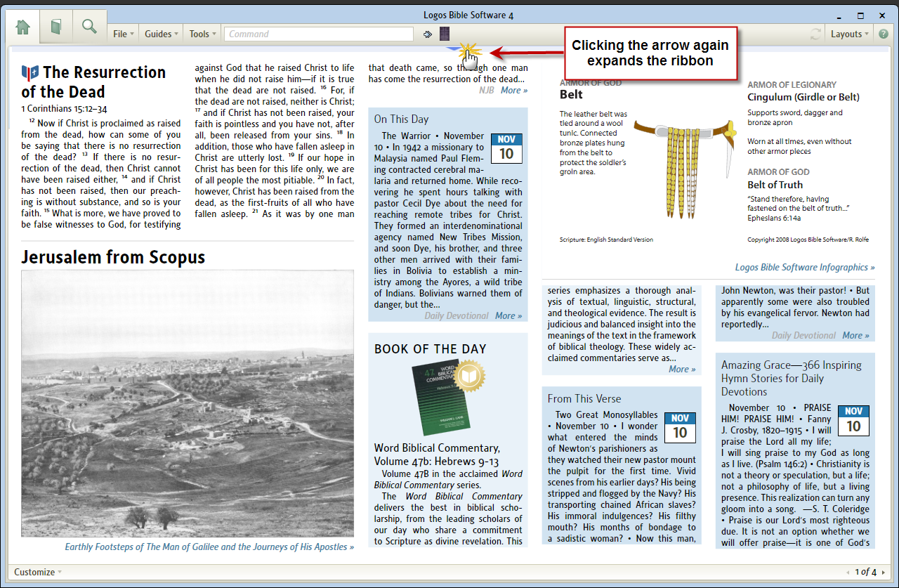Open Amazing Grace—366 Inspiring Hymn Stories heading
The height and width of the screenshot is (588, 899).
(x=792, y=378)
